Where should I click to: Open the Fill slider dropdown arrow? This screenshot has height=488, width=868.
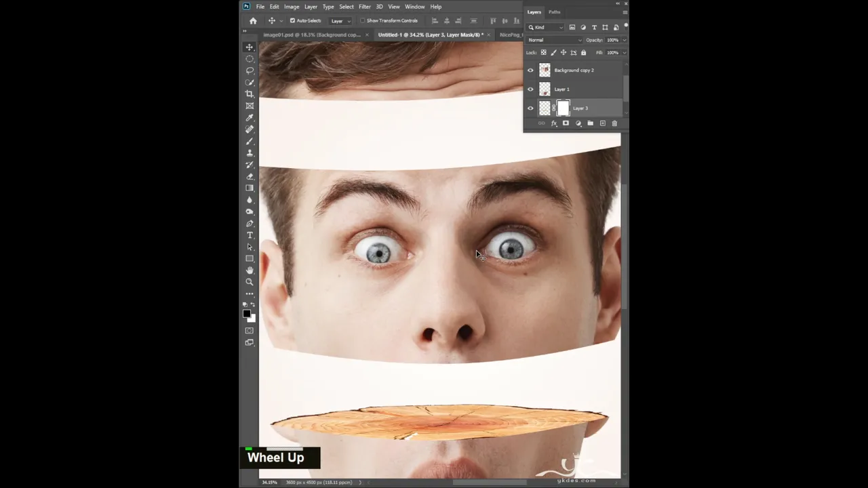click(624, 52)
